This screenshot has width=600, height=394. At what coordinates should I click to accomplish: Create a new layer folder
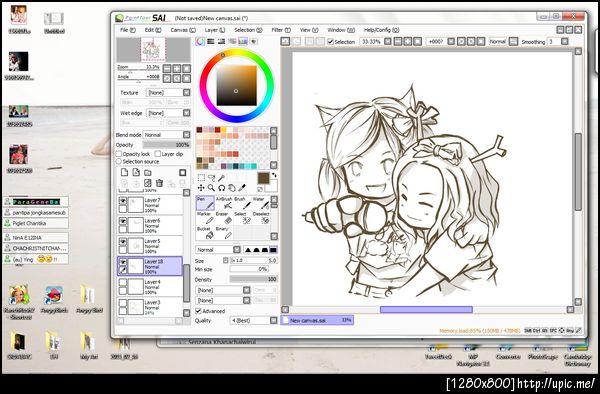coord(148,173)
